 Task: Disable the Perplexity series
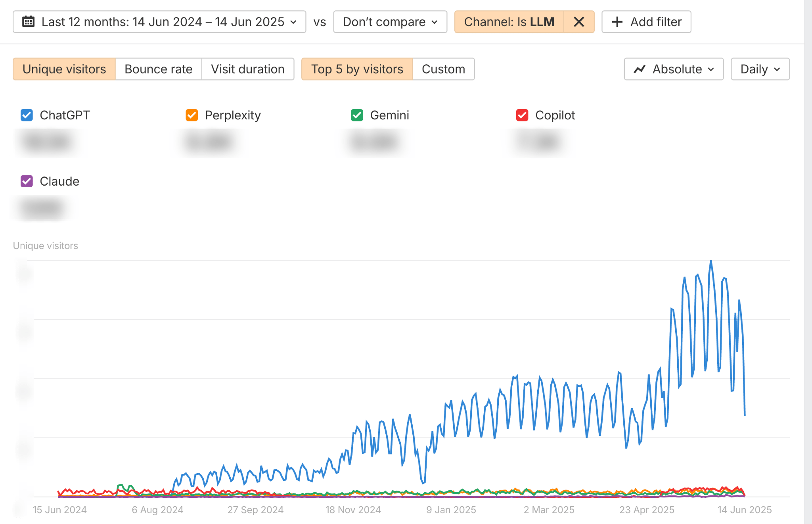click(x=191, y=115)
